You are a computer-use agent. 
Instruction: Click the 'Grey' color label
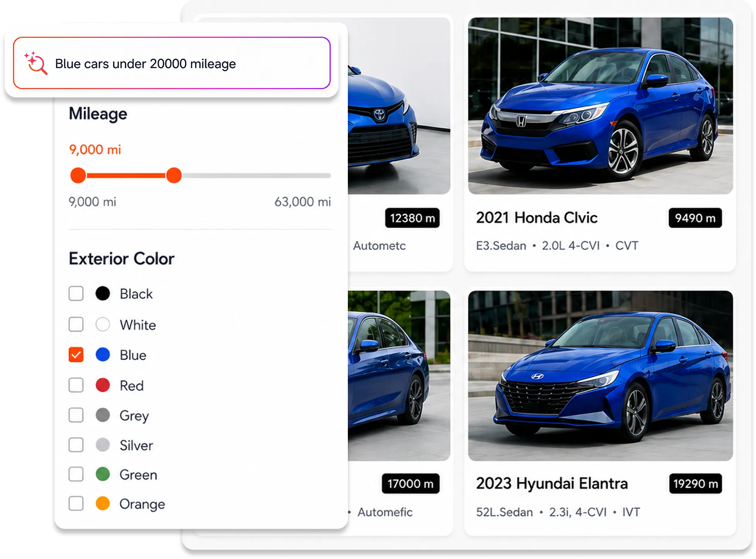tap(134, 416)
